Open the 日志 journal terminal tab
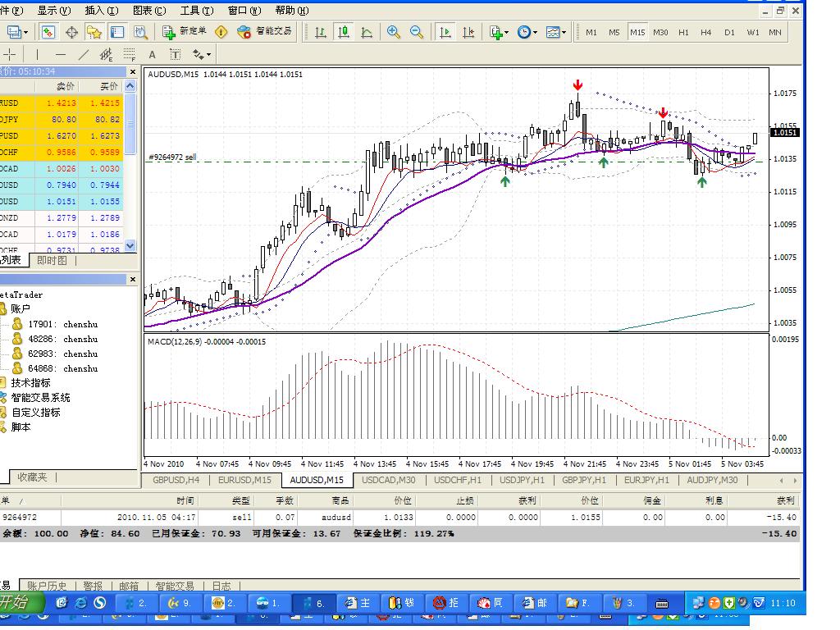 221,586
